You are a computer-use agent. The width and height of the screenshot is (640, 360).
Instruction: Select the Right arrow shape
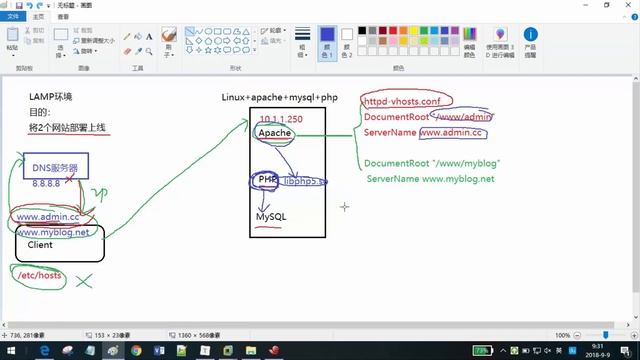[x=227, y=40]
